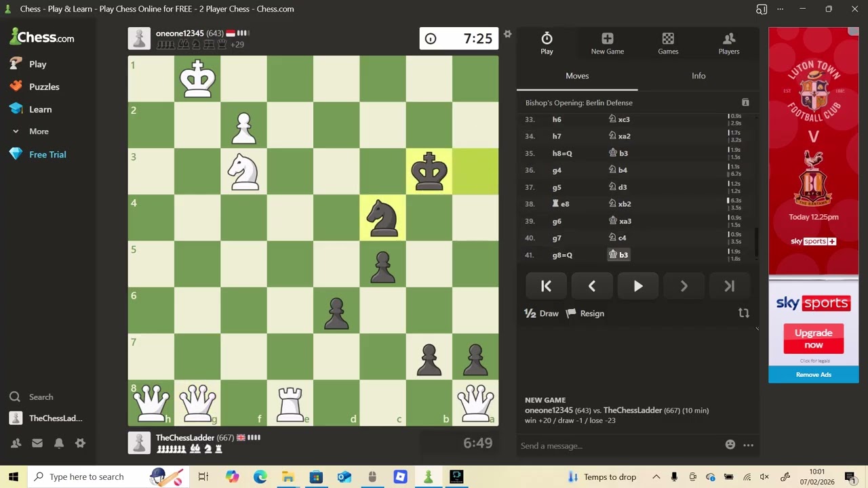The image size is (868, 488).
Task: Click the white king on the board
Action: (197, 79)
